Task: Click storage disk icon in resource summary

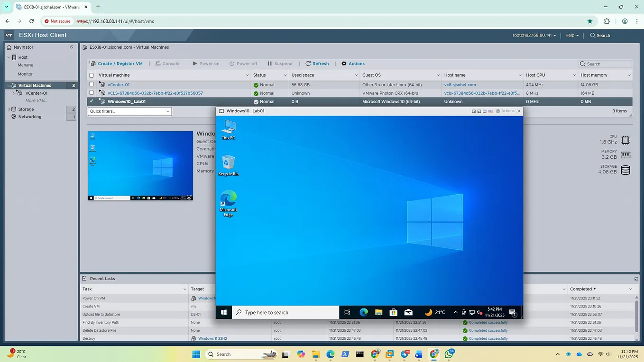Action: pyautogui.click(x=626, y=170)
